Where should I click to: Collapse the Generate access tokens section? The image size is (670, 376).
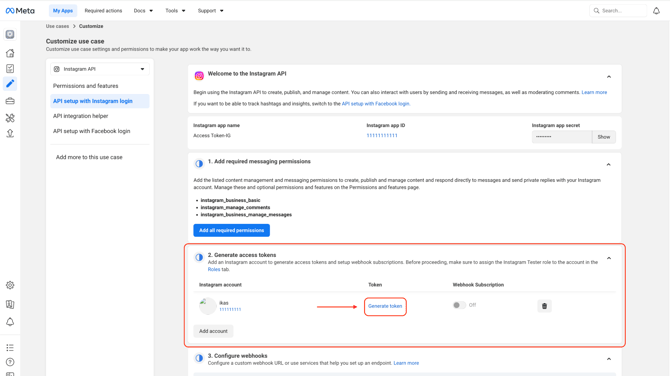pos(609,258)
